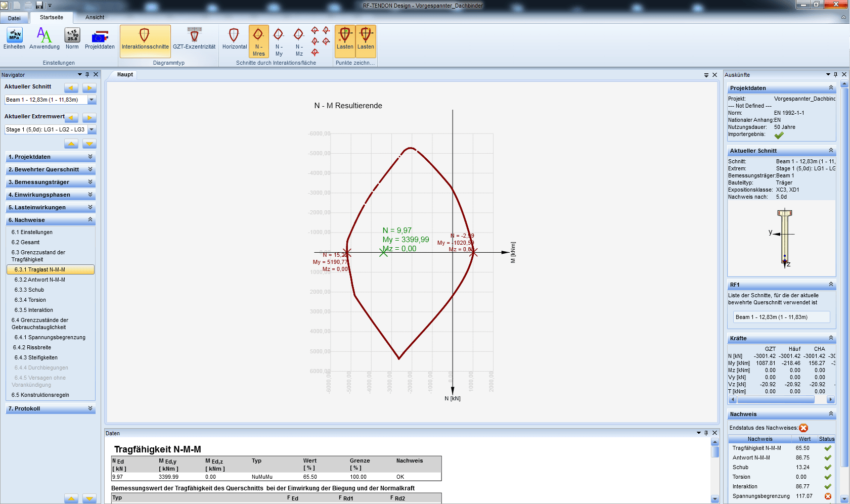Viewport: 850px width, 504px height.
Task: Expand the 2. Bewehrter Querschnitt section
Action: click(x=51, y=169)
